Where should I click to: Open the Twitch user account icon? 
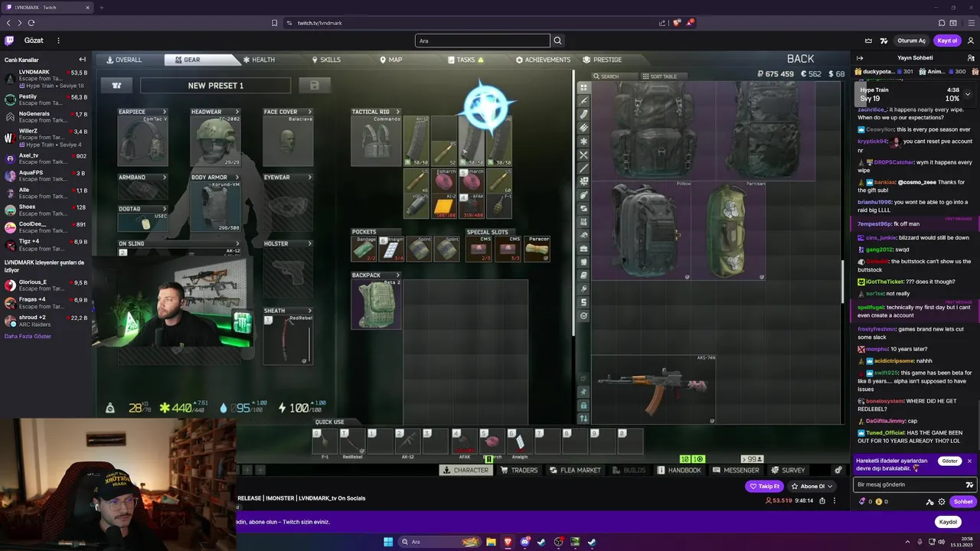[972, 41]
